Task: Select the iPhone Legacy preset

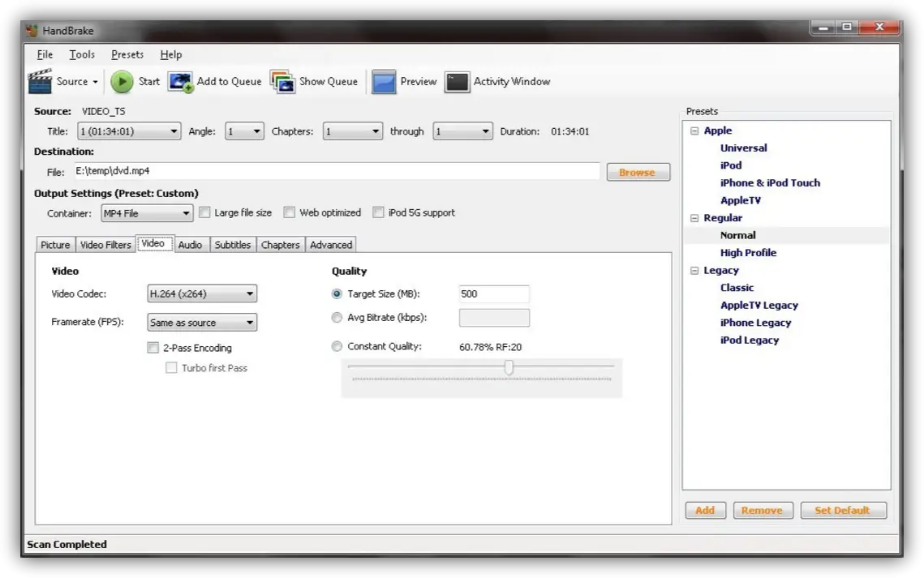Action: [x=755, y=323]
